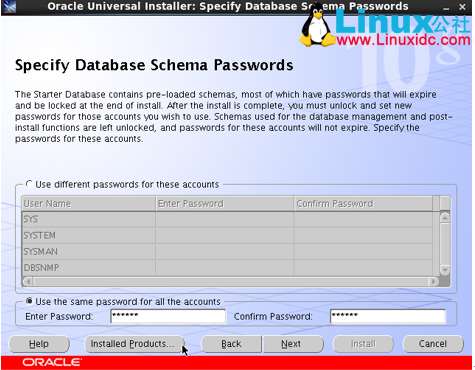Click Next to continue installation

click(x=293, y=344)
